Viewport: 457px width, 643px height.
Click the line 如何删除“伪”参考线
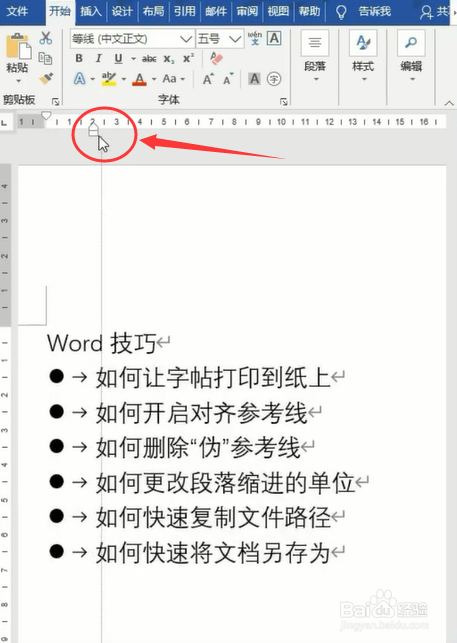point(198,447)
